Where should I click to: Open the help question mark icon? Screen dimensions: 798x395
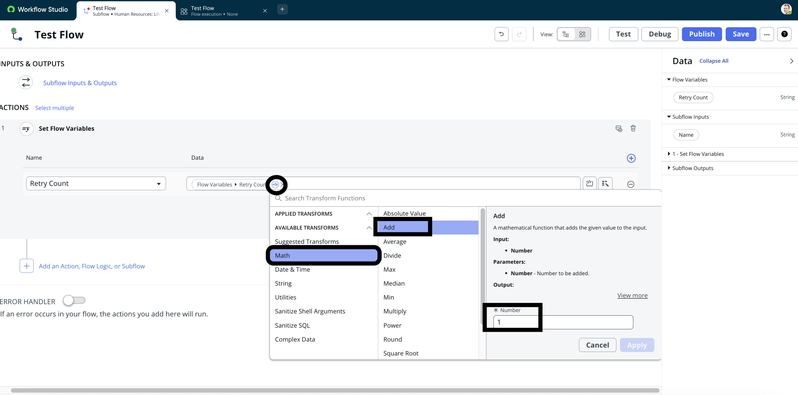[784, 34]
